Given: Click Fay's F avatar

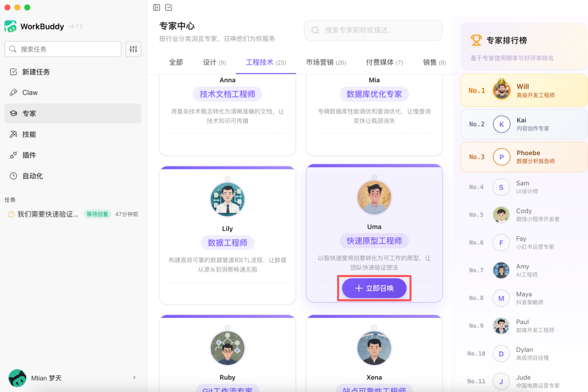Looking at the screenshot, I should [501, 243].
